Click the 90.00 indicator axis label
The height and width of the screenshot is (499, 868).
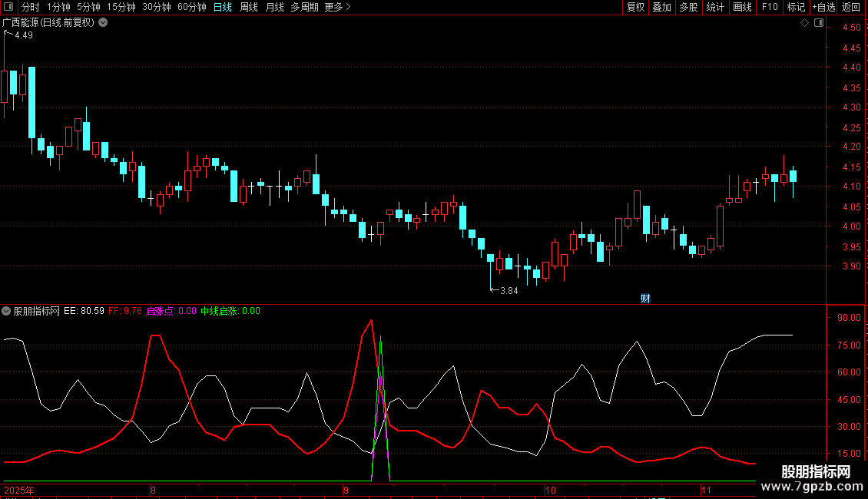849,318
